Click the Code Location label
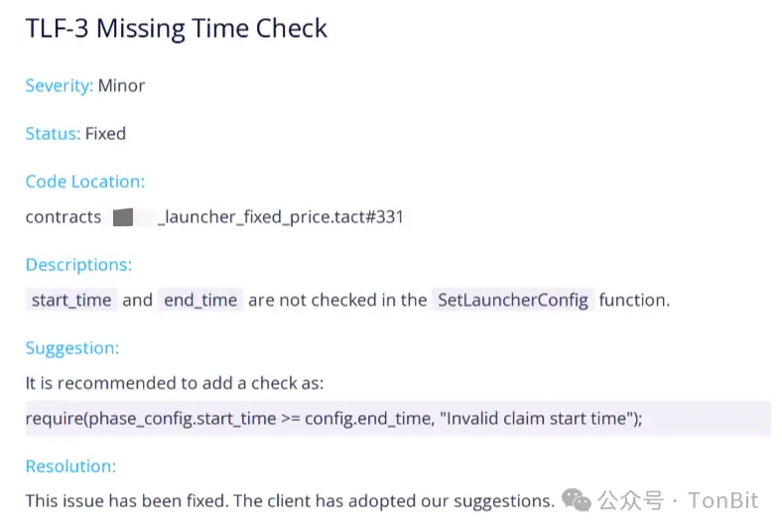The height and width of the screenshot is (532, 782). click(85, 182)
